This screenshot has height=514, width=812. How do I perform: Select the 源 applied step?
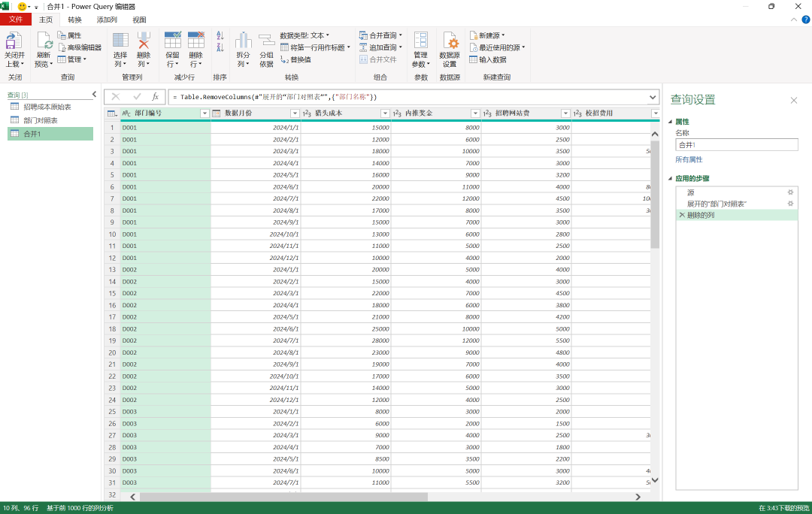click(x=736, y=192)
